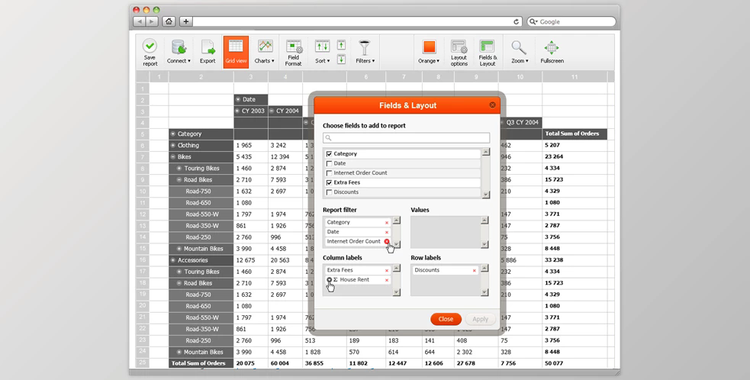Collapse the Bikes row
Screen dimensions: 750x380
point(173,157)
